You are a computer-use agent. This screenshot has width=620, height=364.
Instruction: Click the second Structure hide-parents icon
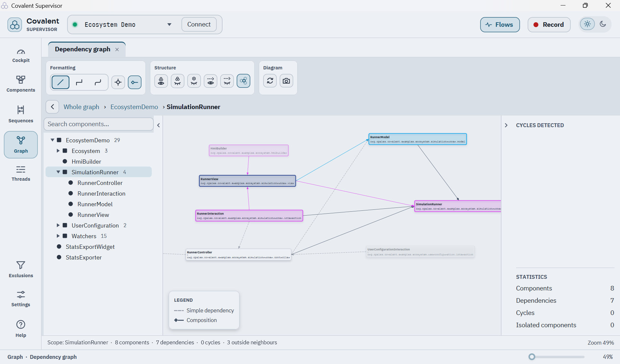(178, 81)
